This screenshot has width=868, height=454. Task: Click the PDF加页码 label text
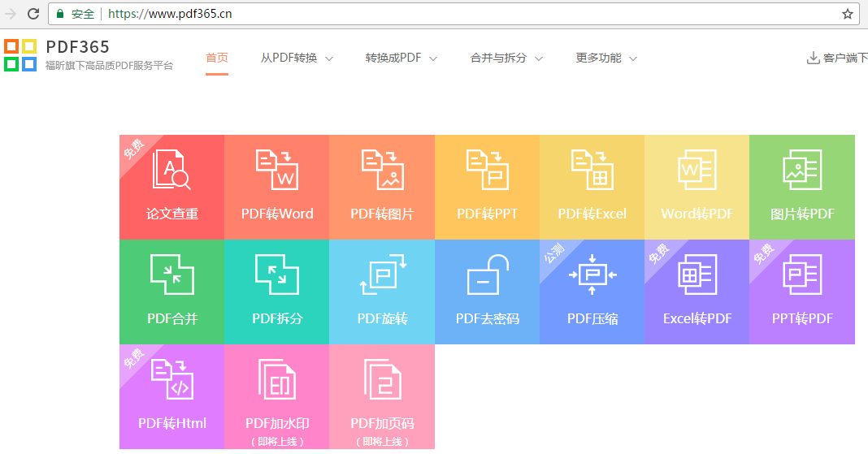pos(383,424)
